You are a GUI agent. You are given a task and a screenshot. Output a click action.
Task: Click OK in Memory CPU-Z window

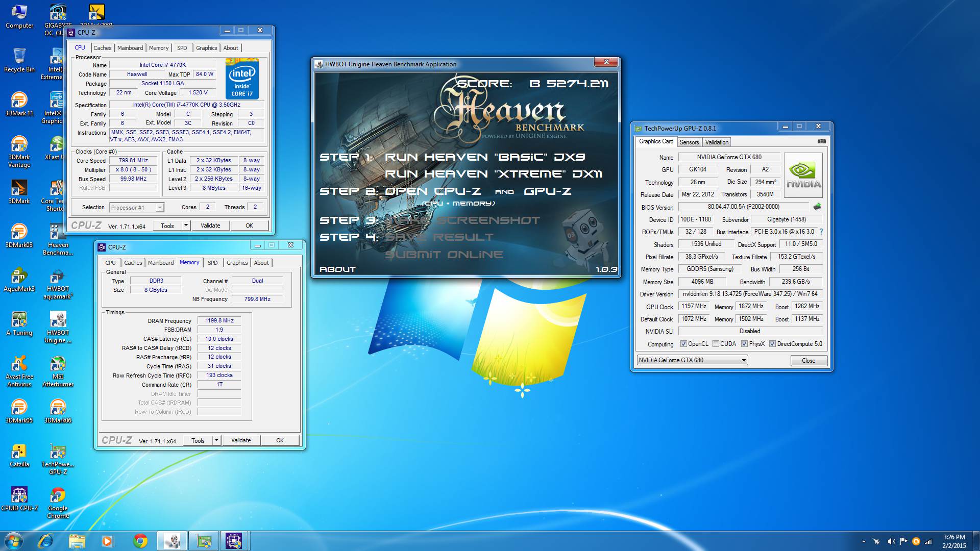tap(280, 440)
